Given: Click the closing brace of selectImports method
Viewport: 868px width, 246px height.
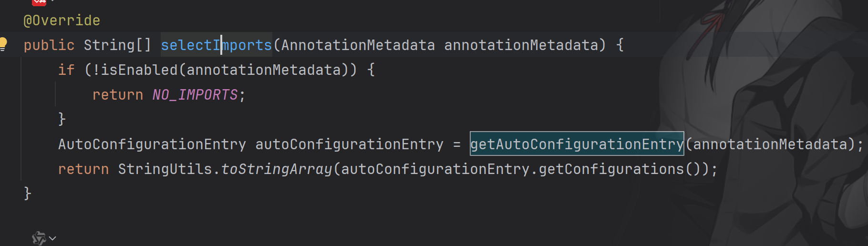Looking at the screenshot, I should pos(27,194).
